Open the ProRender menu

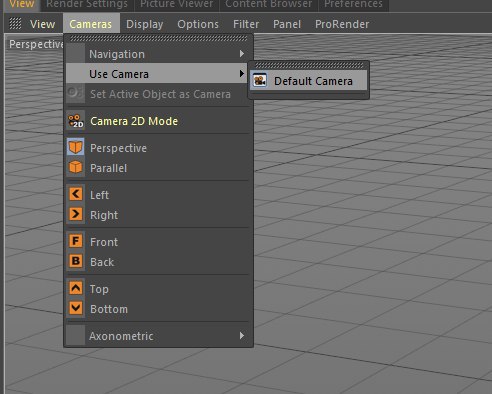[x=342, y=24]
